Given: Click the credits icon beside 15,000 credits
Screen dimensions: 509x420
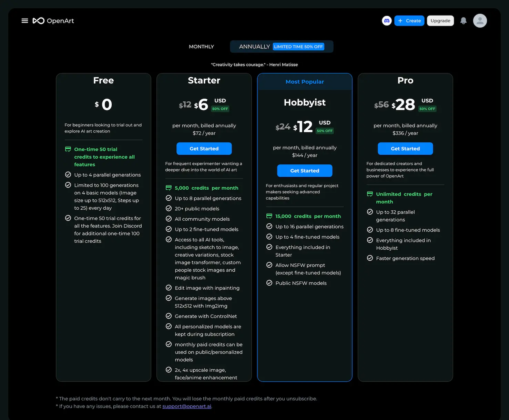Looking at the screenshot, I should [x=269, y=216].
